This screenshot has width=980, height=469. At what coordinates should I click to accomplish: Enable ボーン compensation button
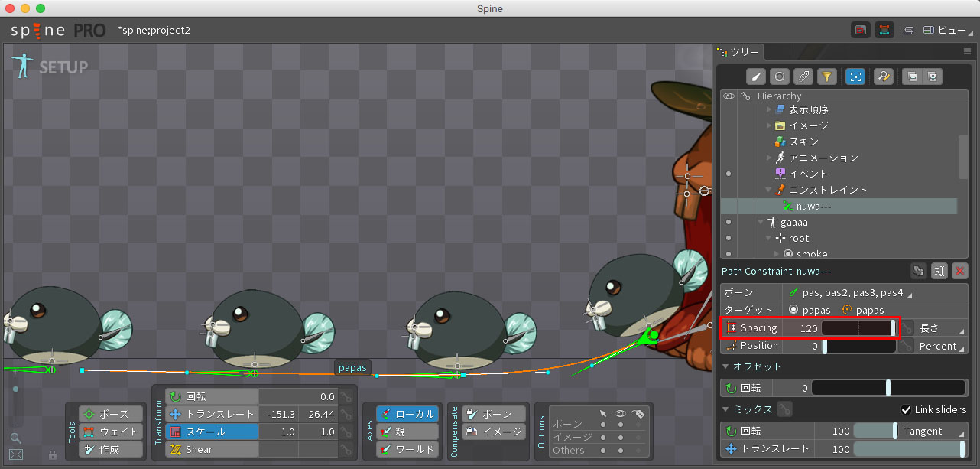494,414
